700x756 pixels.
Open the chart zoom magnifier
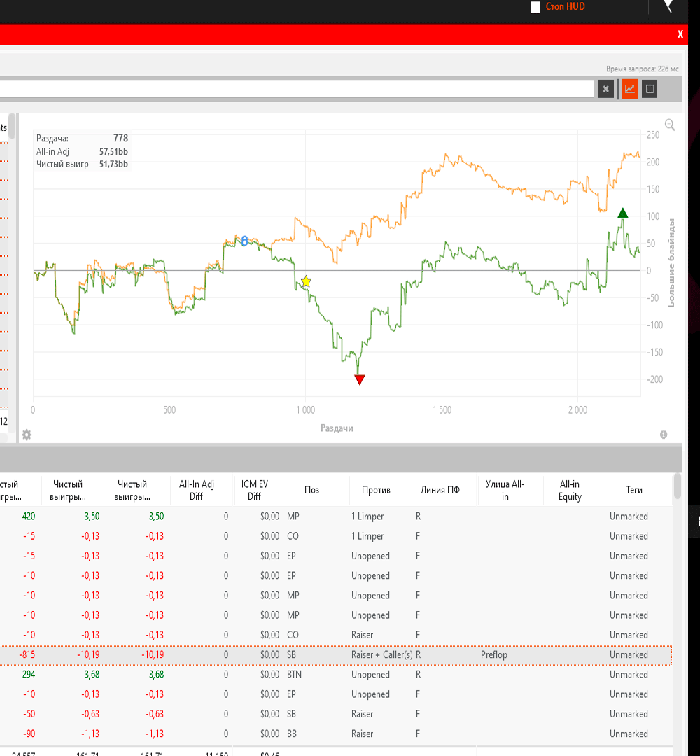pos(670,125)
